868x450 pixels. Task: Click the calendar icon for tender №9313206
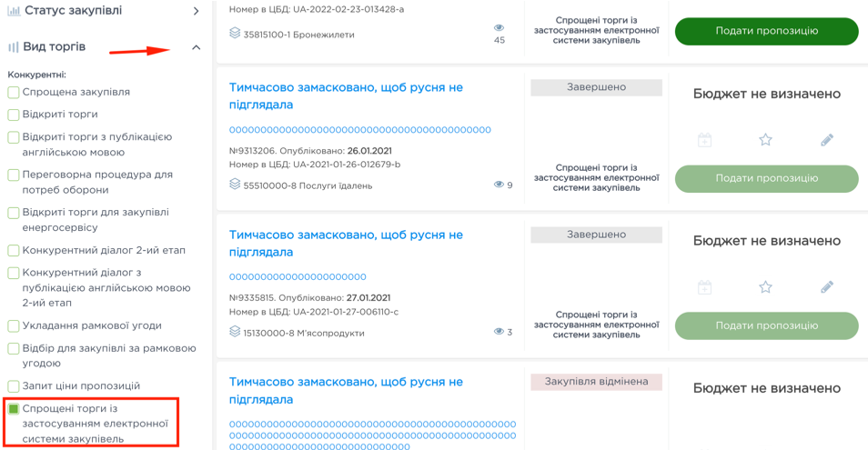[704, 140]
